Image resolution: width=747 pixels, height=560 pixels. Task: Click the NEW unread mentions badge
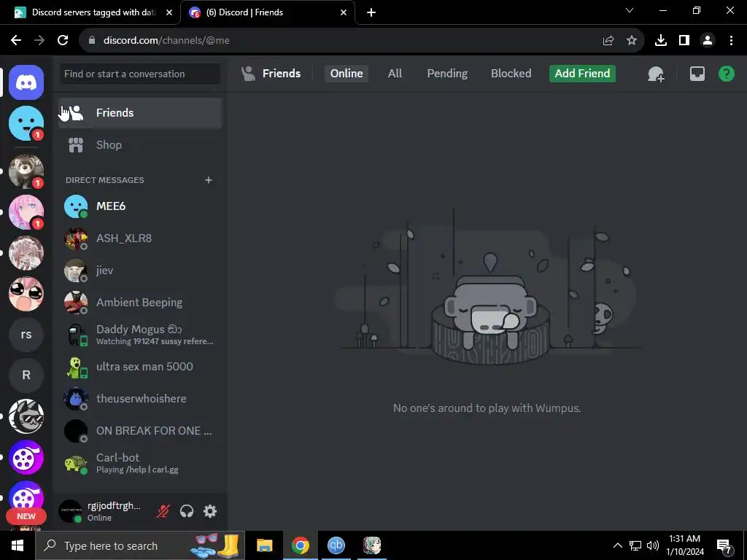[26, 516]
